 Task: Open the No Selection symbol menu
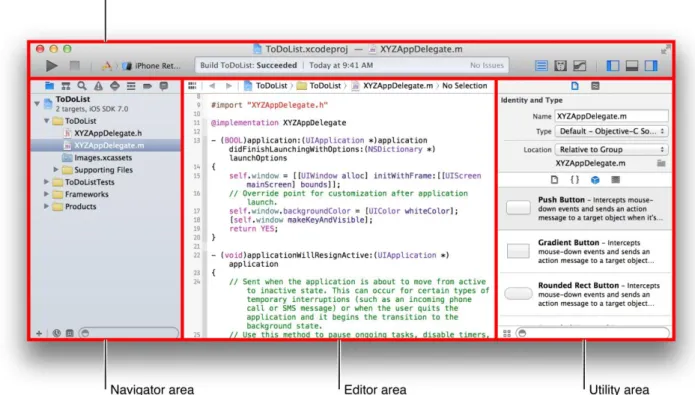465,86
